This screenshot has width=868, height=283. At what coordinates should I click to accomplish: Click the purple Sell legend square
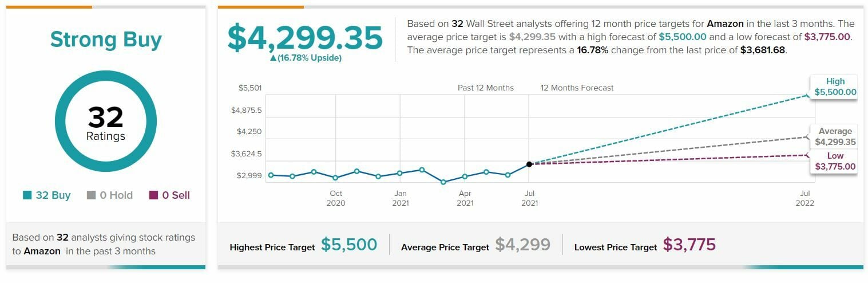(x=153, y=195)
